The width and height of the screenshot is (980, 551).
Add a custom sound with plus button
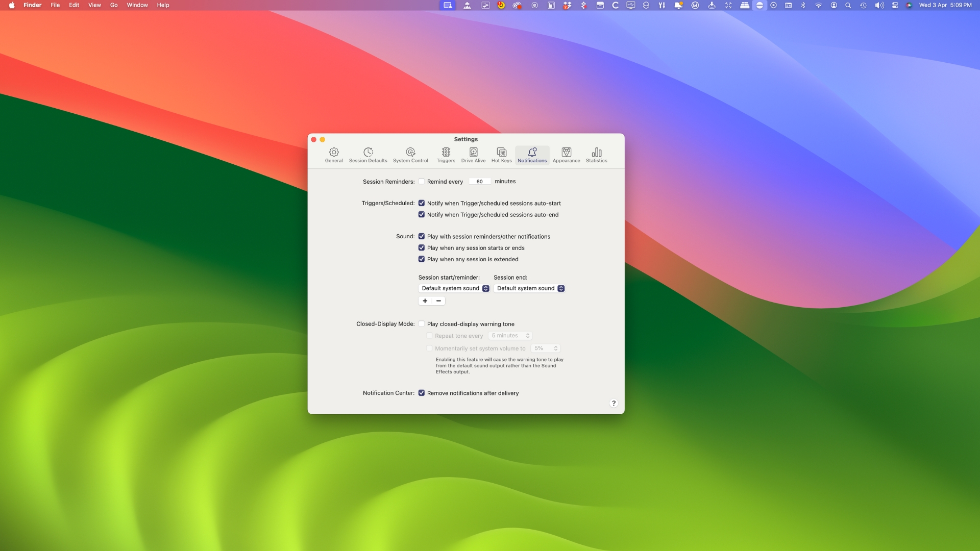425,301
